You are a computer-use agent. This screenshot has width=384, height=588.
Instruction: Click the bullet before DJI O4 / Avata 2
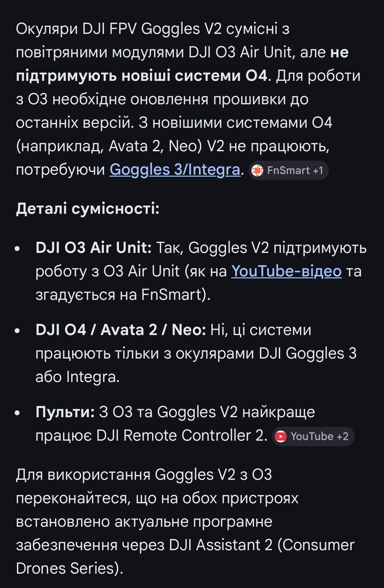point(18,331)
